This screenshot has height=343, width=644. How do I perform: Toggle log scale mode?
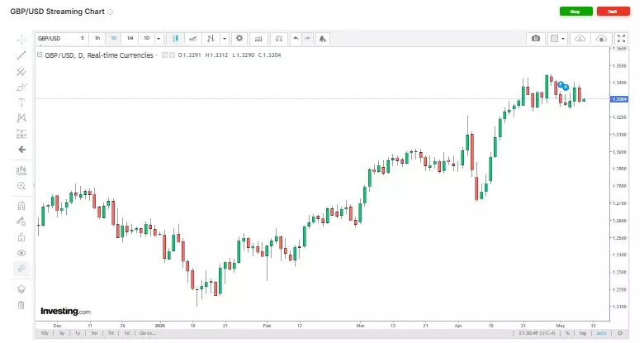click(x=583, y=333)
